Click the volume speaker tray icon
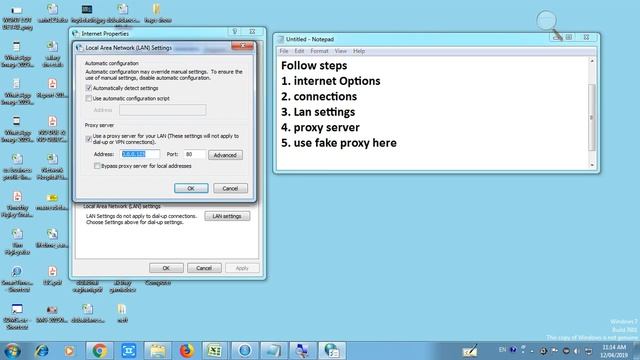 tap(576, 351)
